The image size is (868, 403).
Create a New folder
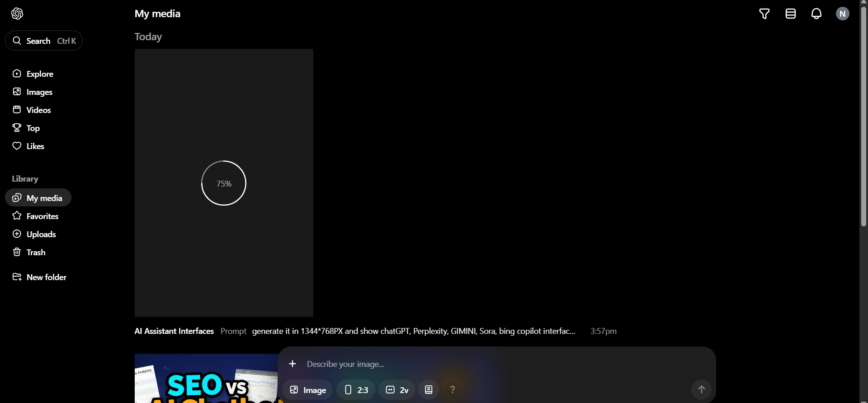tap(46, 277)
